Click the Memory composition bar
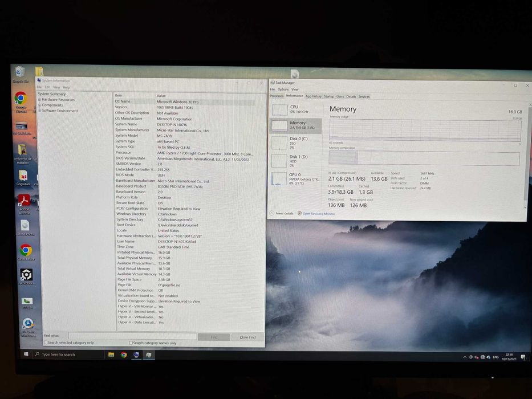 point(424,158)
